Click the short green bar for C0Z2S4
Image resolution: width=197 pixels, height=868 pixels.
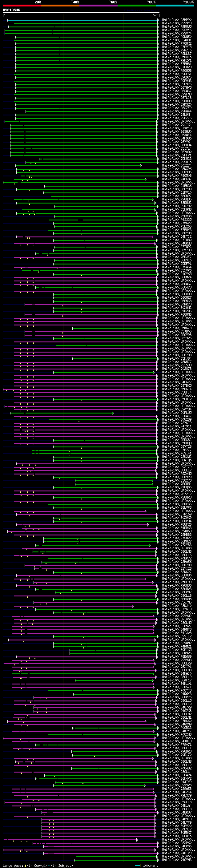point(78,165)
